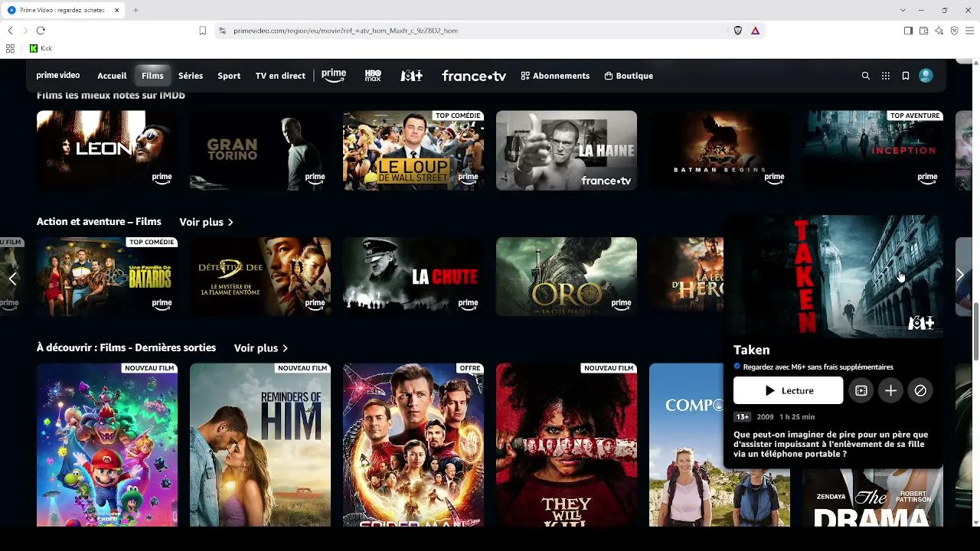
Task: Open the TV en direct tab
Action: 280,76
